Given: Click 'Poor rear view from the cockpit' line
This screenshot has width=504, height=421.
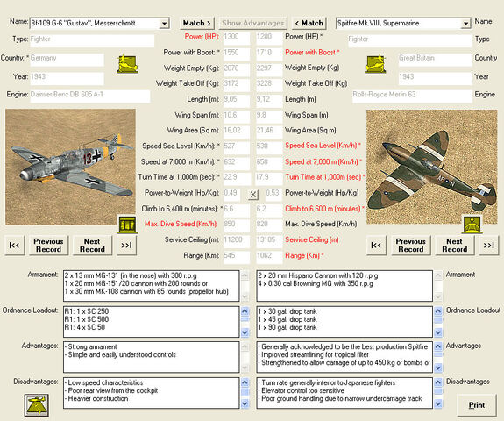Looking at the screenshot, I should (111, 390).
